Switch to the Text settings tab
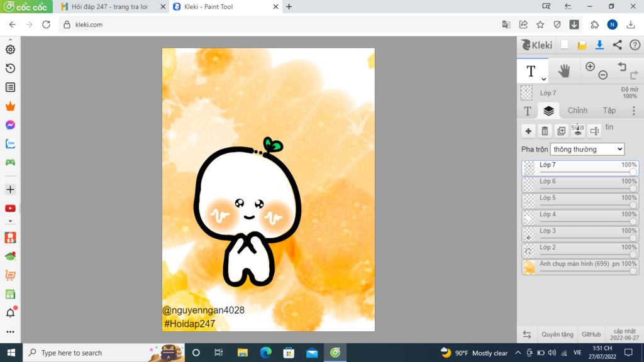The width and height of the screenshot is (644, 362). click(x=528, y=111)
